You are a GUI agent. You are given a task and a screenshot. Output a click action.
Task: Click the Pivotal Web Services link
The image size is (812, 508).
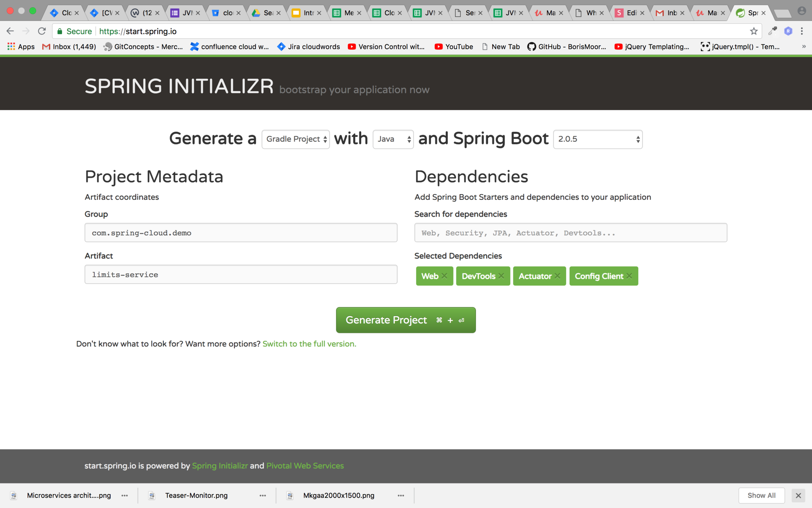tap(305, 466)
